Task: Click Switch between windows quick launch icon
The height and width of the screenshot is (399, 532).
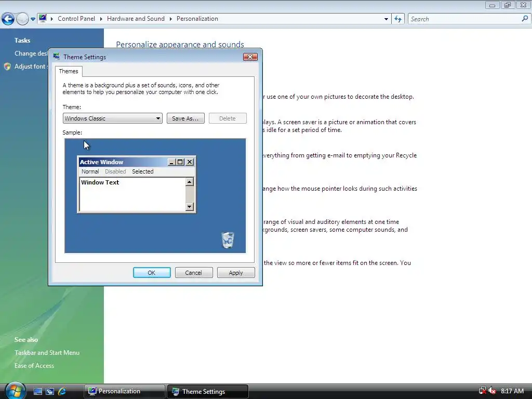Action: [50, 391]
